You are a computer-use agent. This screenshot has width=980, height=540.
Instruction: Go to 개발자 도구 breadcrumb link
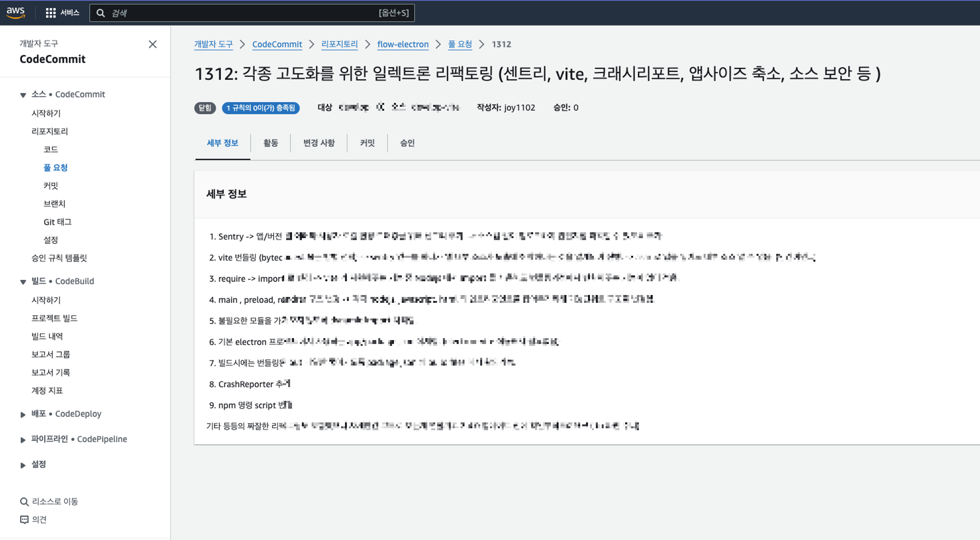coord(213,44)
